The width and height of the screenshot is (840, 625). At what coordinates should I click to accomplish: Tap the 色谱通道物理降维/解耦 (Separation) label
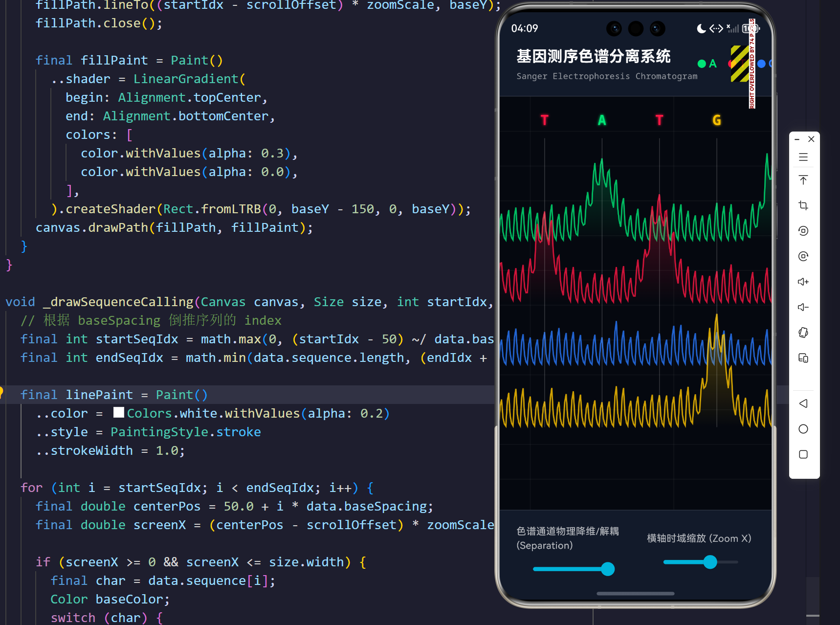click(x=568, y=538)
